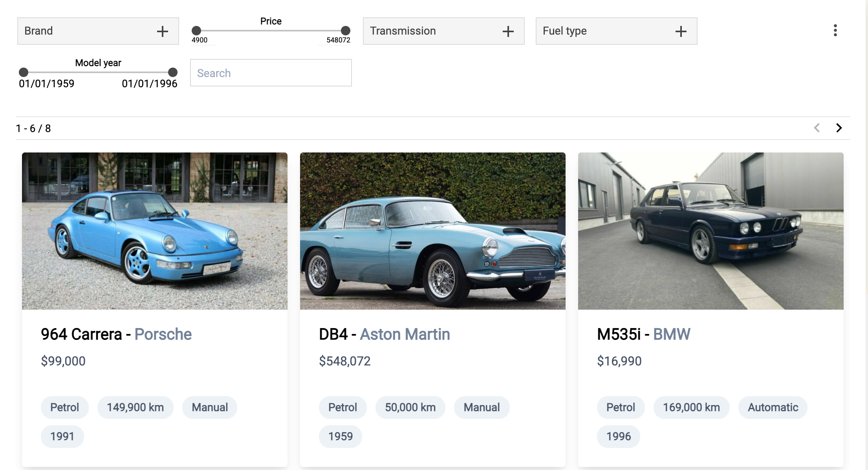868x470 pixels.
Task: Click the 01/01/1959 start date value
Action: pyautogui.click(x=47, y=84)
